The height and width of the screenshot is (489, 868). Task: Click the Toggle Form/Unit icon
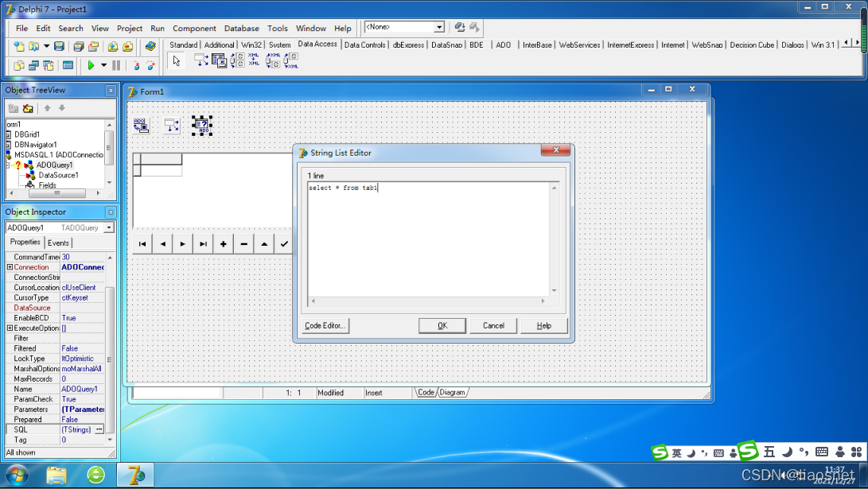tap(49, 65)
